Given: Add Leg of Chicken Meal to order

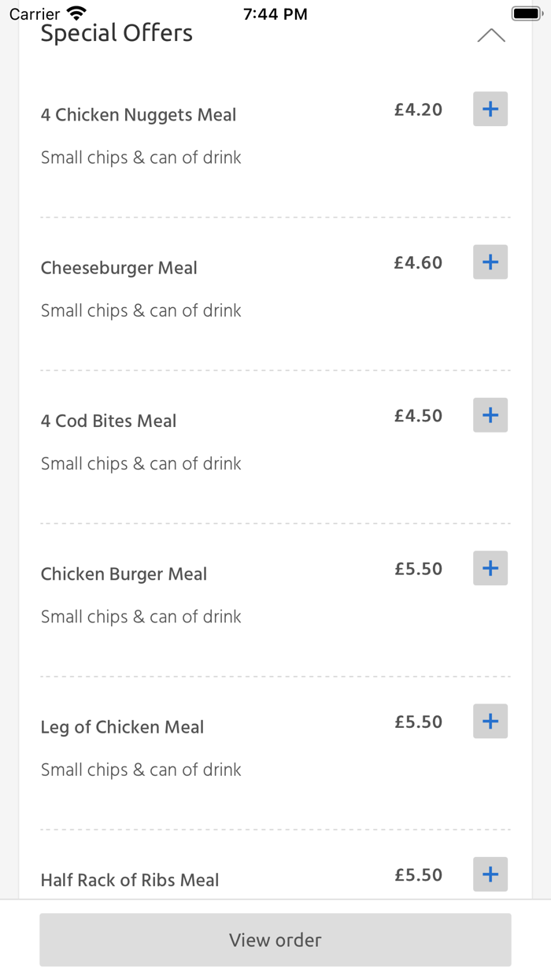Looking at the screenshot, I should click(490, 721).
